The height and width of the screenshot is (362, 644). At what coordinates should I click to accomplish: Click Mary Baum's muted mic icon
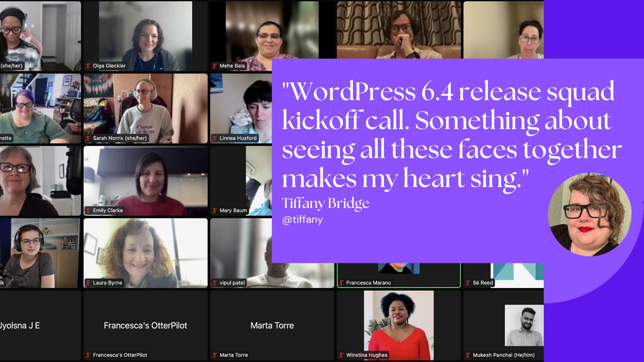[x=215, y=211]
